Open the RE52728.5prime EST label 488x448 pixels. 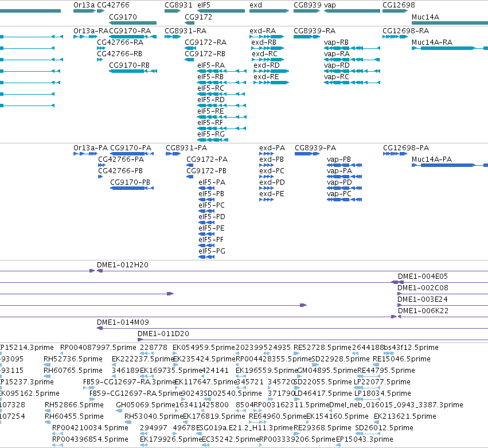point(322,347)
